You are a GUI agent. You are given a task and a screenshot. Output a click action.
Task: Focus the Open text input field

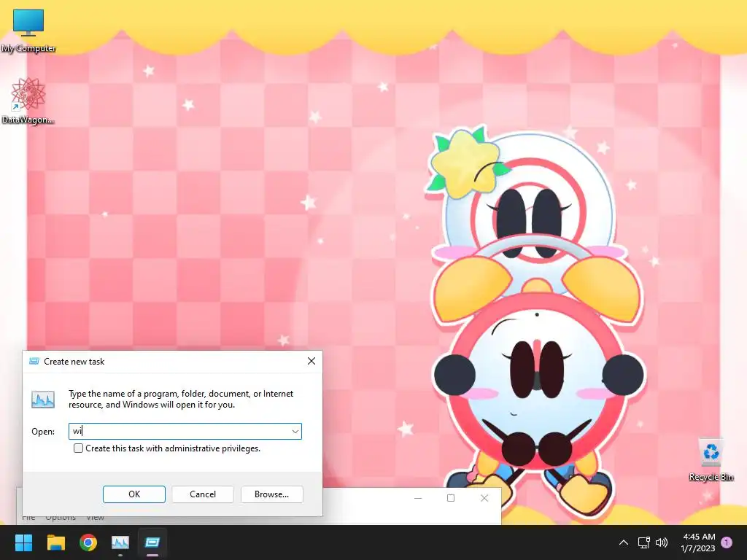pyautogui.click(x=185, y=432)
